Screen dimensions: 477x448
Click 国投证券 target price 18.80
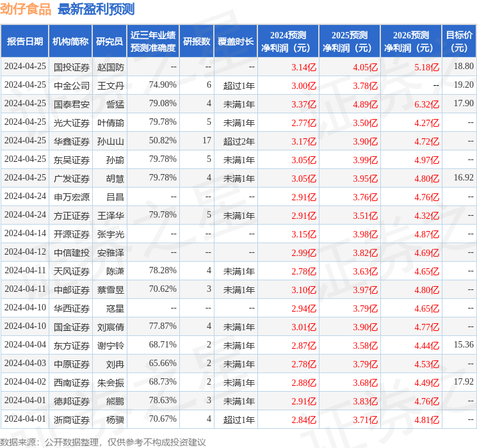point(464,67)
